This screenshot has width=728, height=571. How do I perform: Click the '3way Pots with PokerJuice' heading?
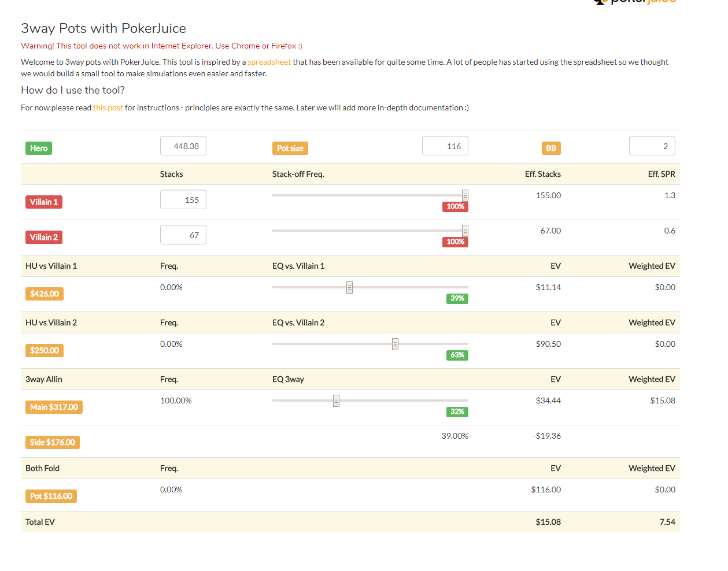104,28
